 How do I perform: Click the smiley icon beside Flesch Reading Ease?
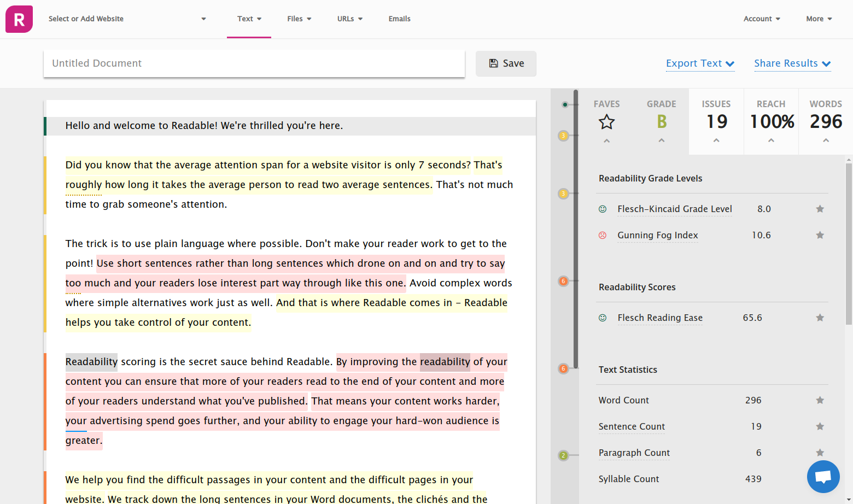click(x=603, y=318)
